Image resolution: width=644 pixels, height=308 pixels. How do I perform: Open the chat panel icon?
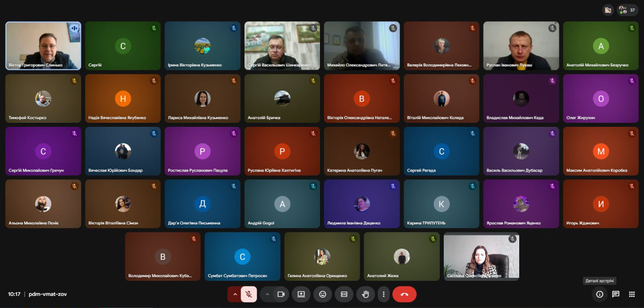[615, 294]
